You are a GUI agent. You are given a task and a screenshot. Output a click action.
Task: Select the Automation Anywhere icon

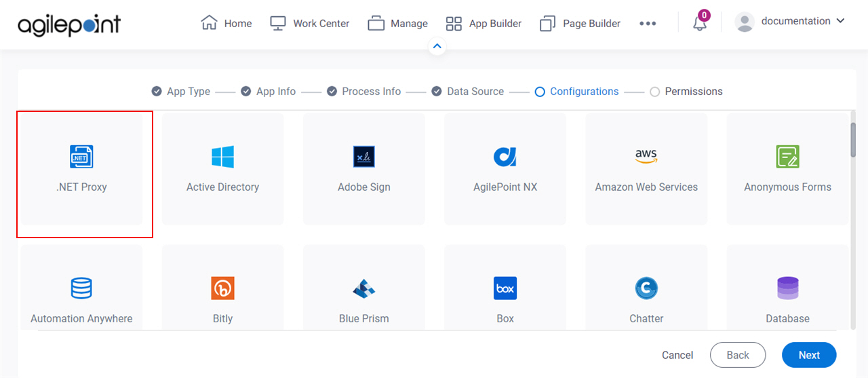coord(81,288)
